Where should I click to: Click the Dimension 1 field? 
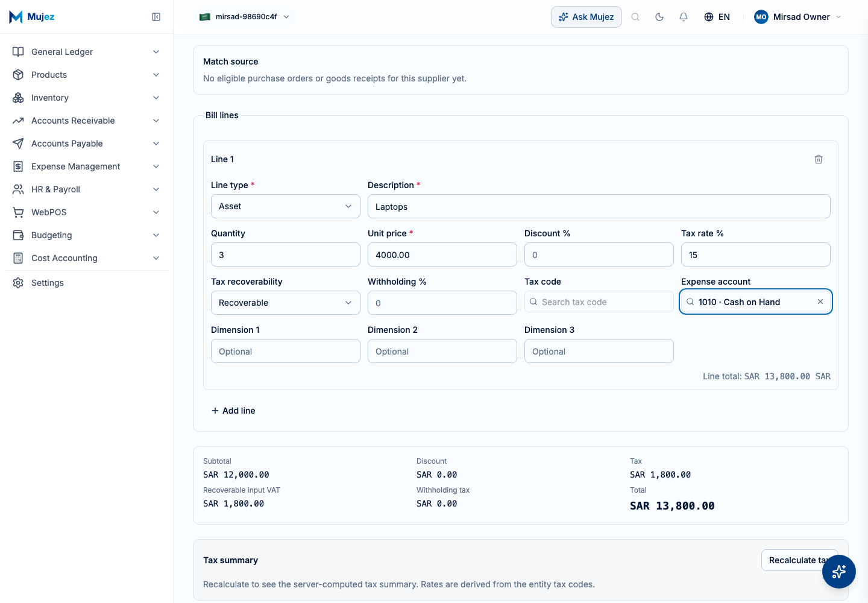(x=286, y=351)
